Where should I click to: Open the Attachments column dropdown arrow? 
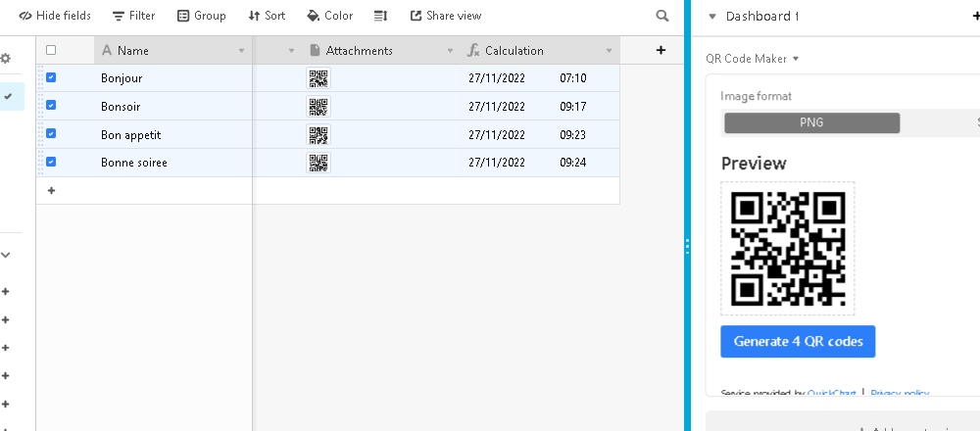tap(450, 51)
